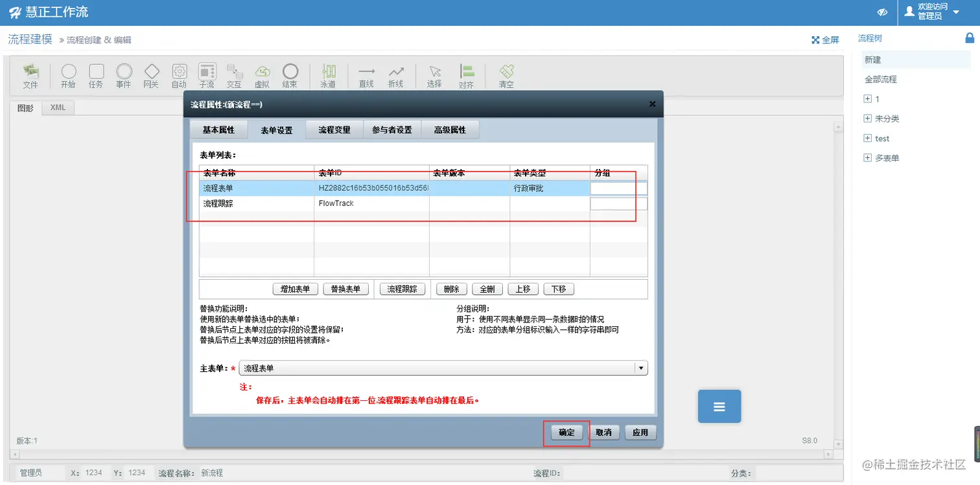
Task: Switch to the 图形 canvas tab
Action: tap(25, 108)
